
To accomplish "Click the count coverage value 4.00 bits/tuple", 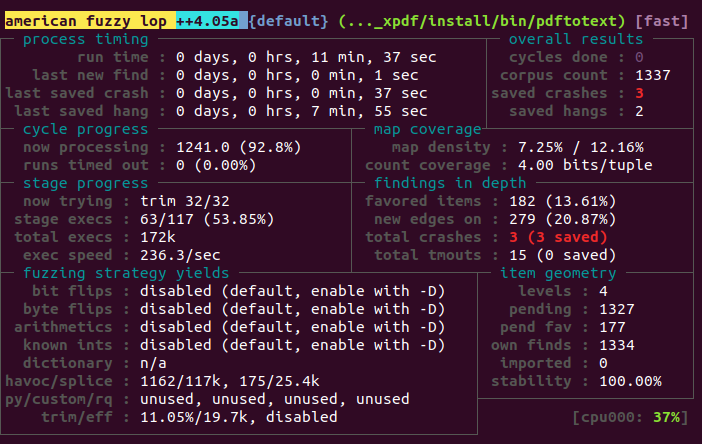I will (585, 165).
